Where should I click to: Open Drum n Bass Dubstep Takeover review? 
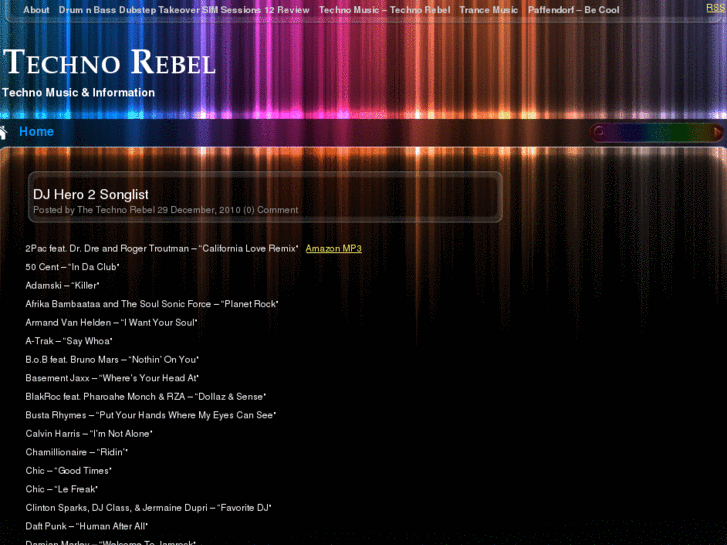[x=184, y=10]
